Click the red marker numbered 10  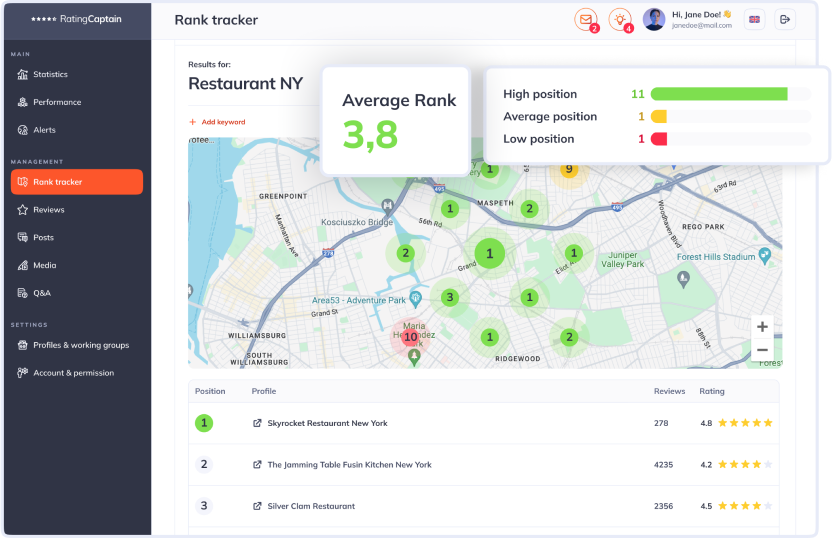coord(411,337)
